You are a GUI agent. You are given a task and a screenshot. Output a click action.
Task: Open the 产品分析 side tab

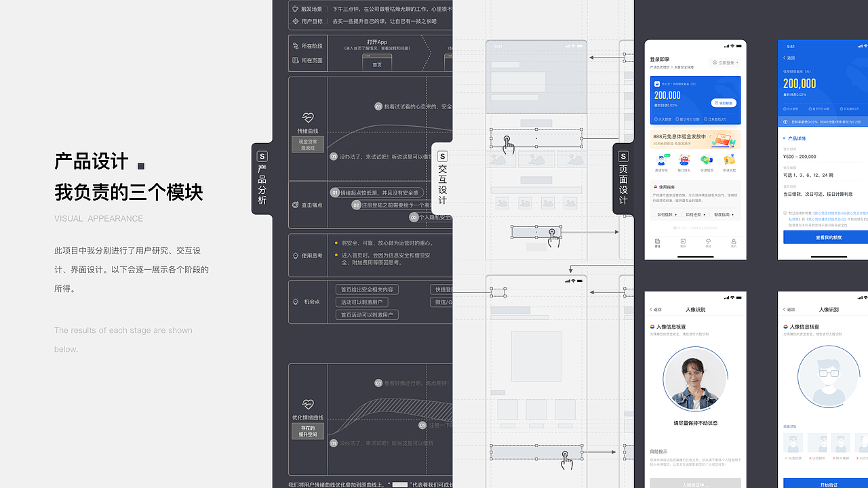[x=262, y=179]
